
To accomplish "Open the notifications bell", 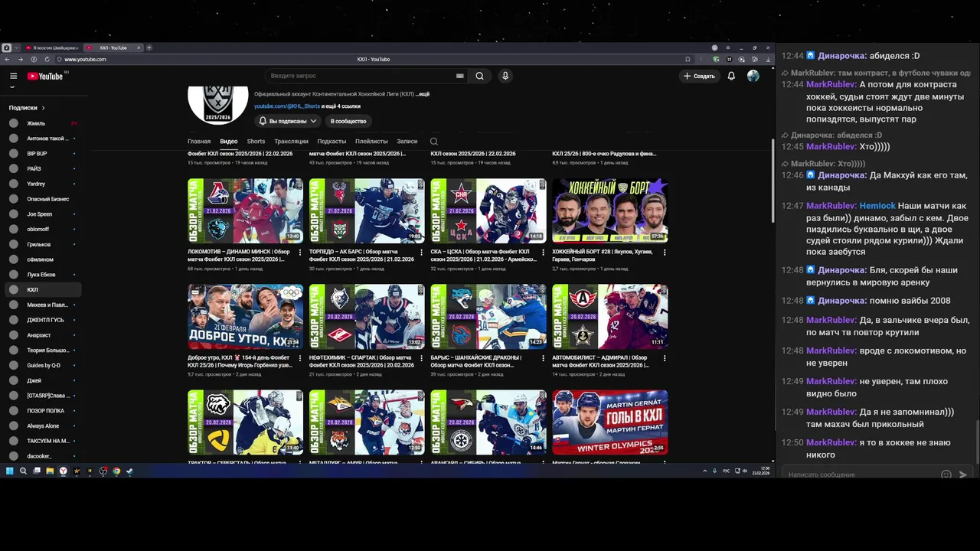I will click(x=731, y=76).
